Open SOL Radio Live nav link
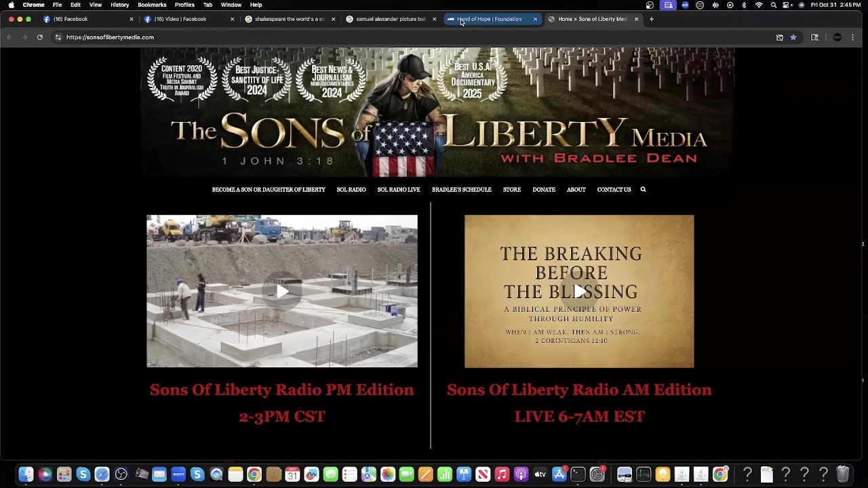This screenshot has height=488, width=868. (399, 190)
